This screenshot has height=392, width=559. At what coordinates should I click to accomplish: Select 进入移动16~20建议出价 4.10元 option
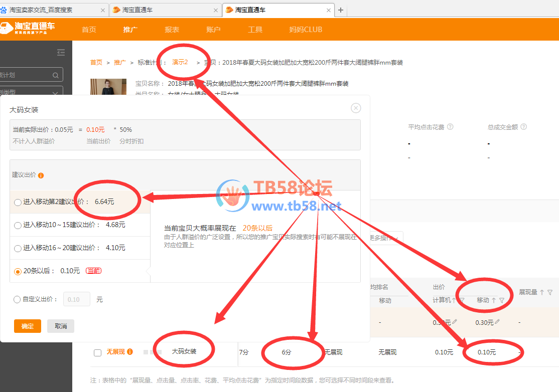point(18,248)
